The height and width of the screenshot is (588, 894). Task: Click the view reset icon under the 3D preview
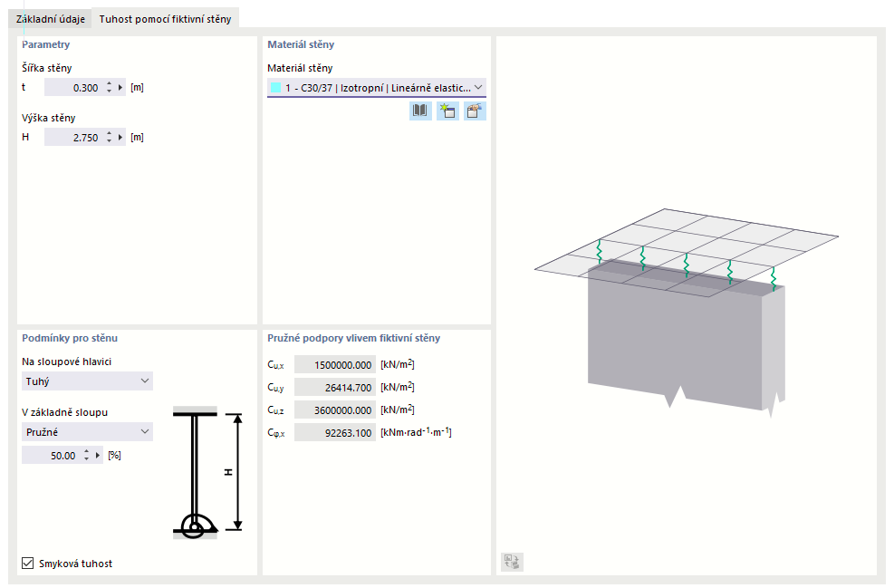point(512,562)
